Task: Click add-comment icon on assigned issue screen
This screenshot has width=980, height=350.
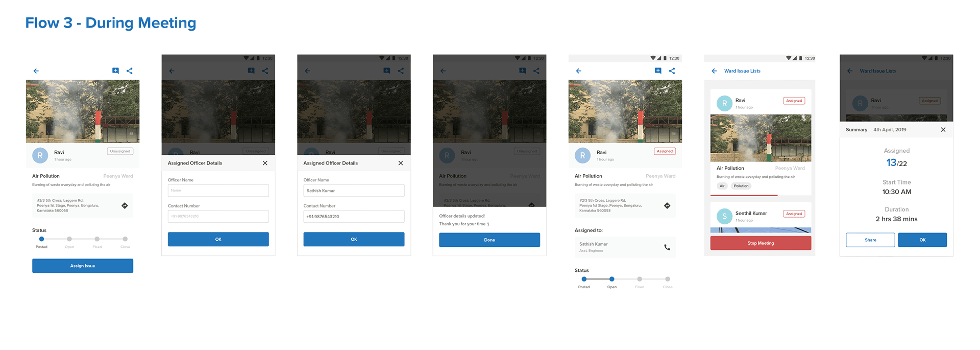Action: tap(658, 71)
